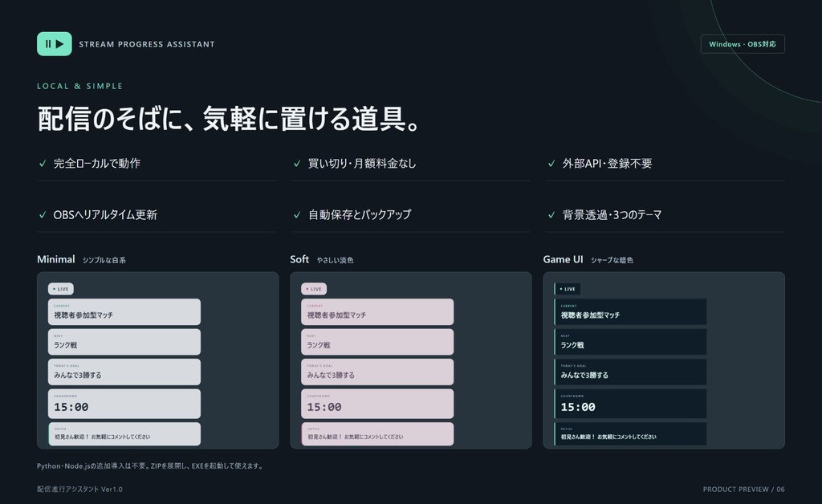The height and width of the screenshot is (504, 822).
Task: Click the 背景透過・3つのテーマ feature text
Action: 612,215
